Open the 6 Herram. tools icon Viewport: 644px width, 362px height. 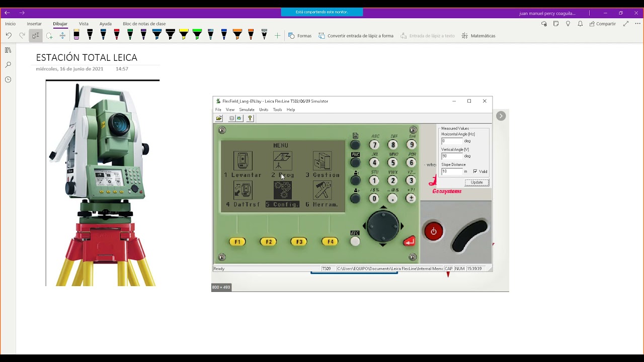323,190
